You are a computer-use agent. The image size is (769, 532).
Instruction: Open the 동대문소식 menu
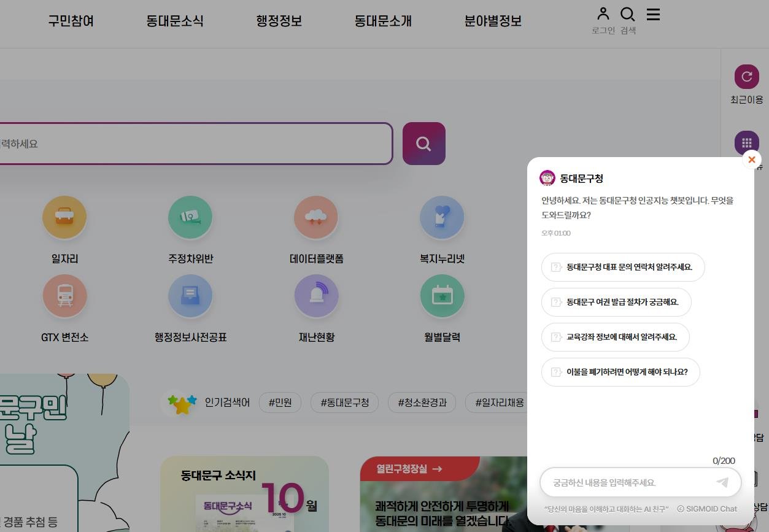click(174, 21)
